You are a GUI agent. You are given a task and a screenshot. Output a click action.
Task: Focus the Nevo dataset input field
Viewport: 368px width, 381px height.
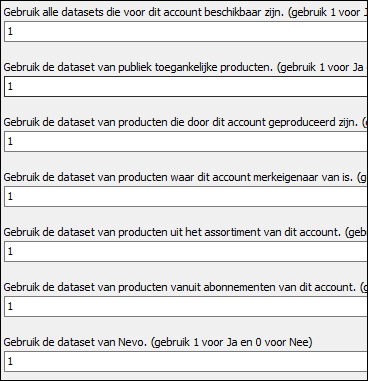pyautogui.click(x=186, y=361)
